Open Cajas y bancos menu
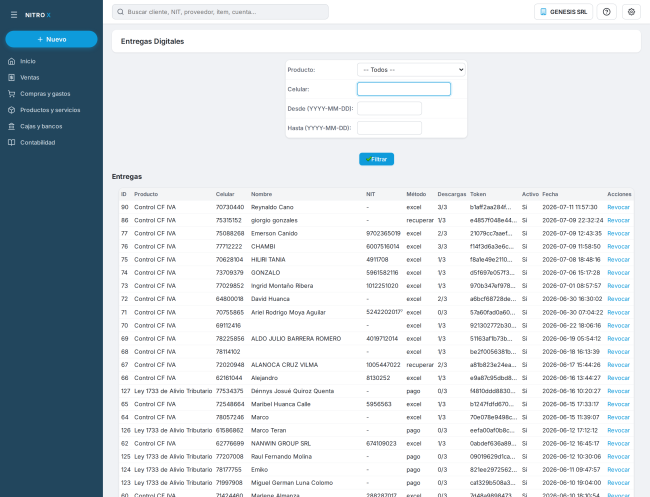This screenshot has width=650, height=497. (41, 126)
